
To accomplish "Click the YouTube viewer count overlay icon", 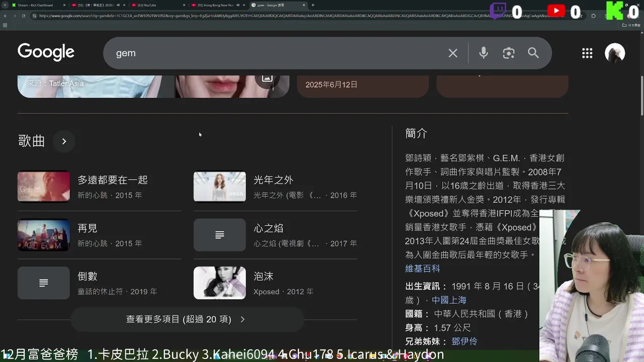I will 556,11.
